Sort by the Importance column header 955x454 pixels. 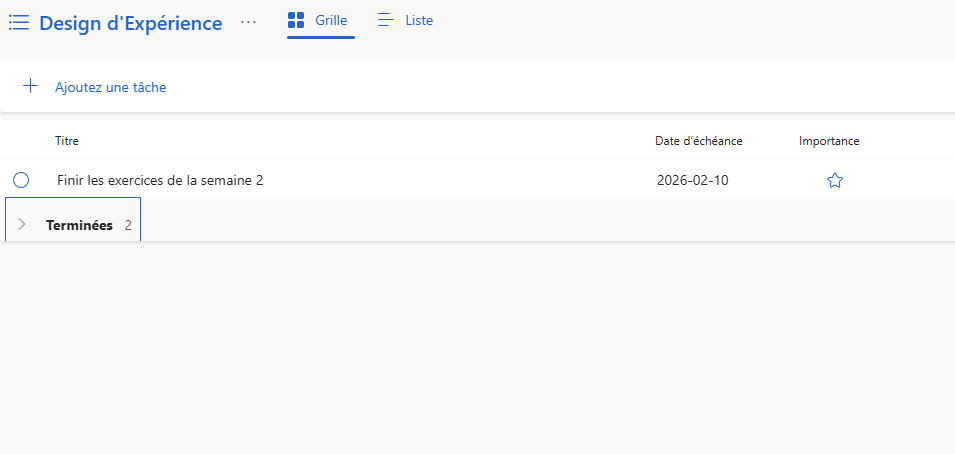click(829, 141)
